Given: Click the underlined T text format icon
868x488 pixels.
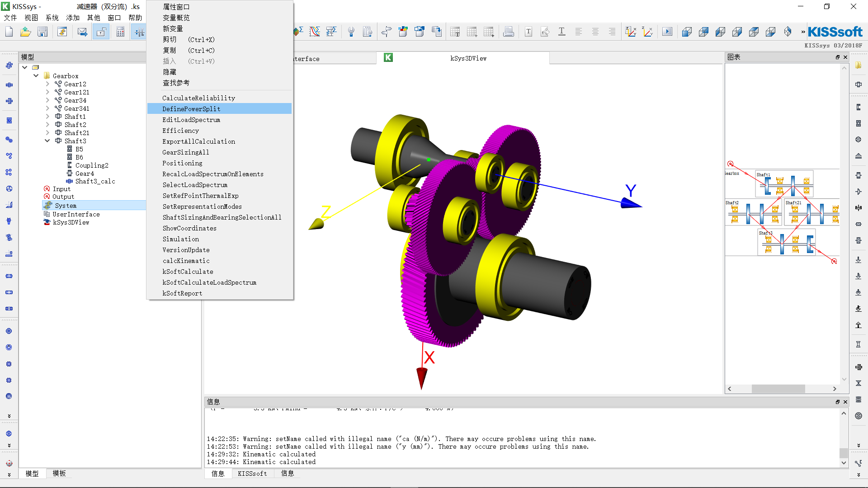Looking at the screenshot, I should pos(562,32).
